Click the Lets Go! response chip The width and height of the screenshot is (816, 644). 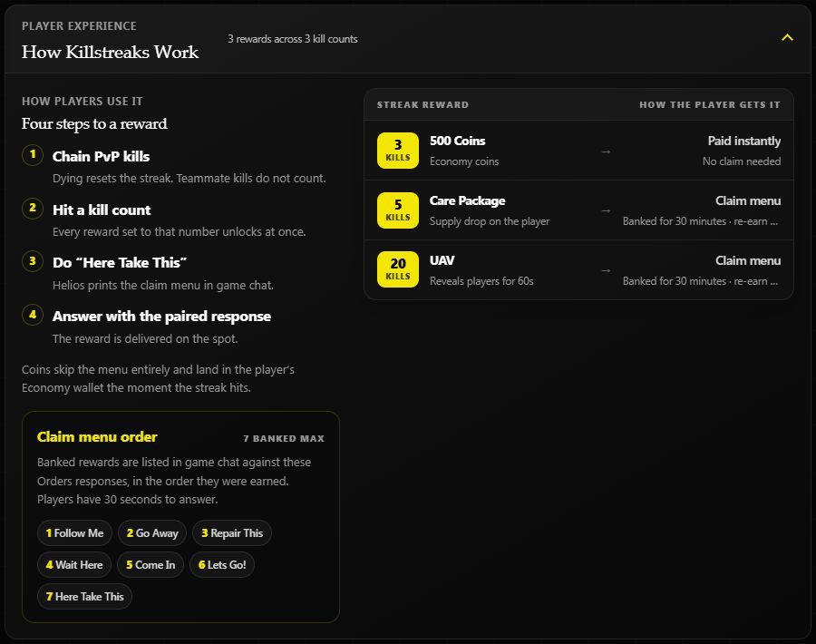tap(222, 565)
